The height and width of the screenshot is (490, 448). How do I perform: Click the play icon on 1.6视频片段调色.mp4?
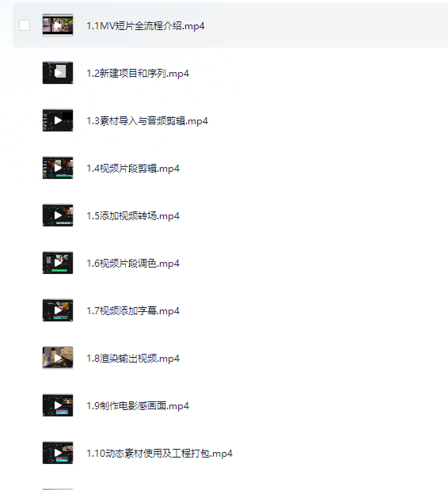58,263
